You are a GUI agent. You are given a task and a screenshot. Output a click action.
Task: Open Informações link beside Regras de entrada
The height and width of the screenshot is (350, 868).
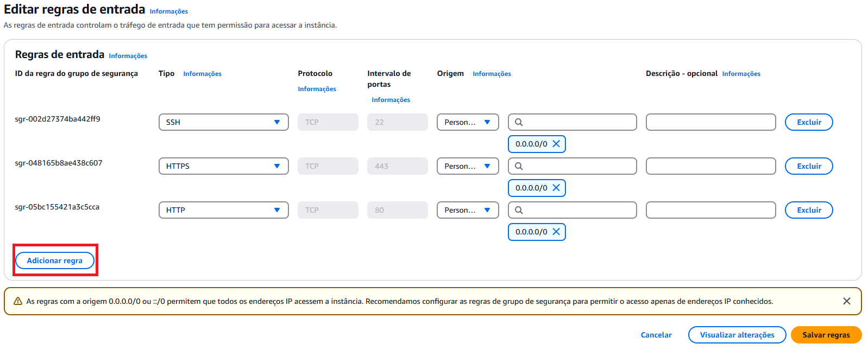(x=128, y=56)
